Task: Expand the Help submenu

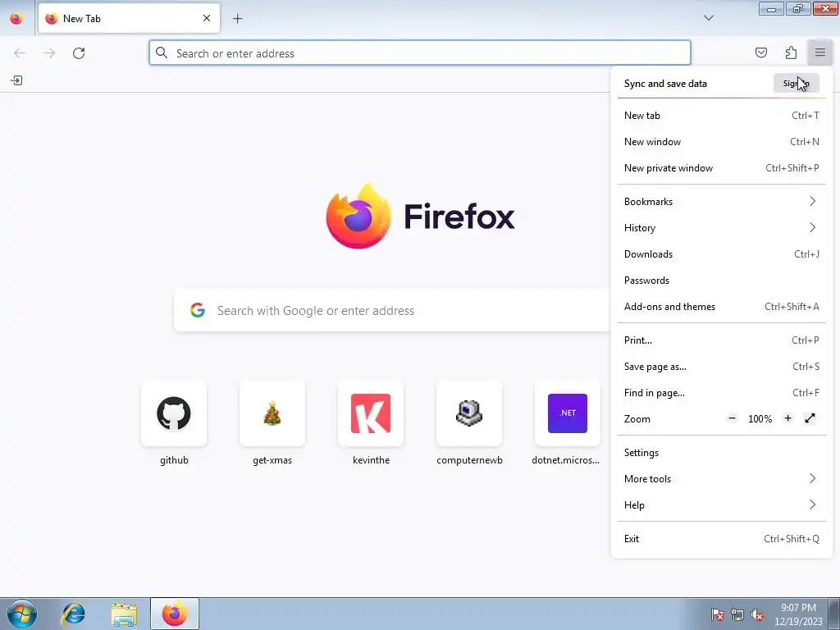Action: [721, 505]
